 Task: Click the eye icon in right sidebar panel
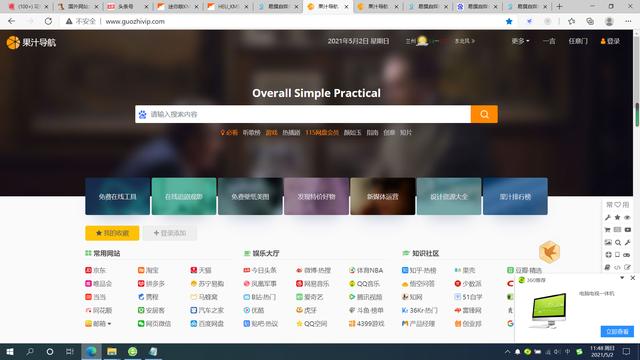click(627, 217)
